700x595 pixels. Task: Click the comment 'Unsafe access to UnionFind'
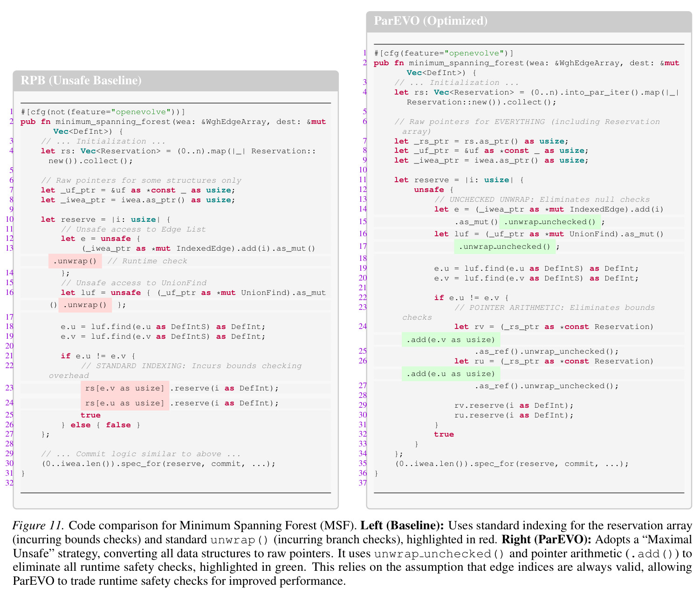134,283
